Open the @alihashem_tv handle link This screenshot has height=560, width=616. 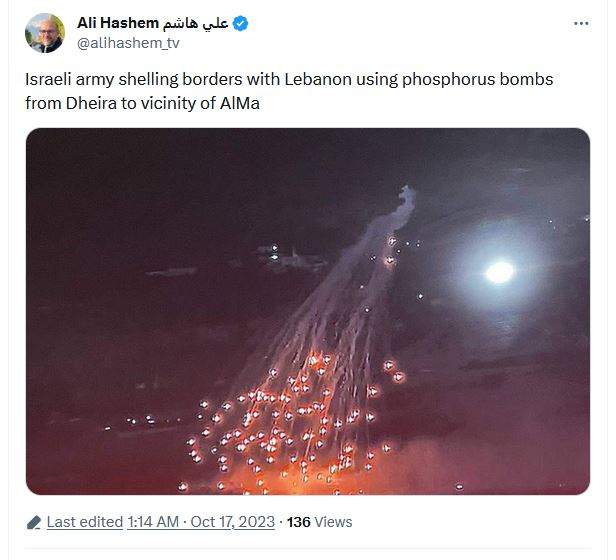128,43
